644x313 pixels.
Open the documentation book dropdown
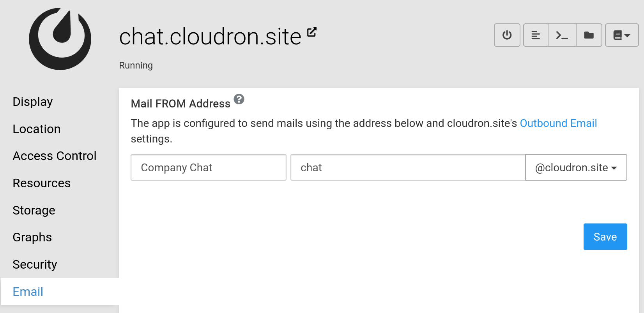click(621, 35)
